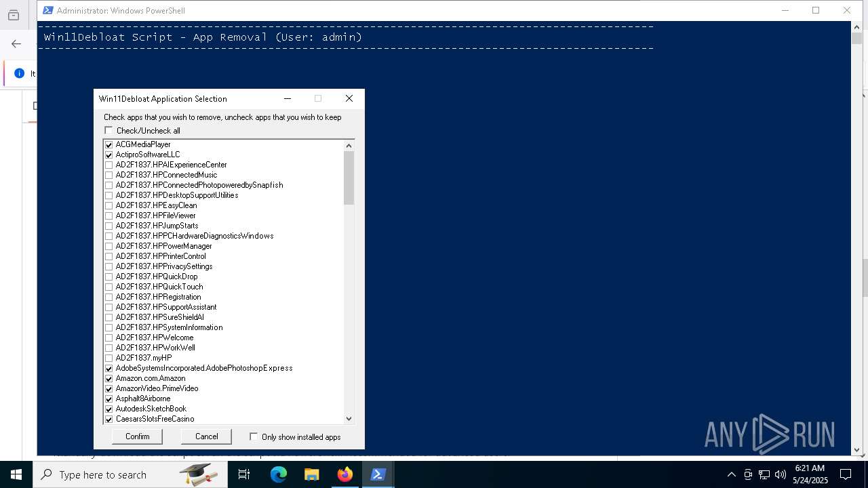Select AmazonVideo.PrimeVideo list entry

(x=157, y=388)
